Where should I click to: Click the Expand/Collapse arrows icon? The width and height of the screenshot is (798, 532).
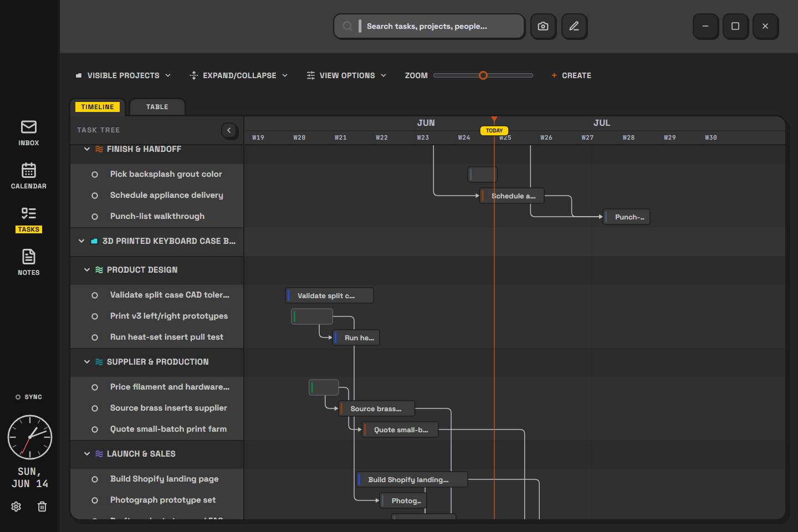click(194, 75)
